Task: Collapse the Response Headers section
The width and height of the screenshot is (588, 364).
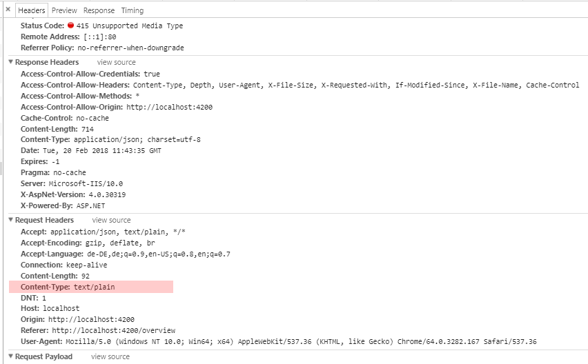Action: 11,62
